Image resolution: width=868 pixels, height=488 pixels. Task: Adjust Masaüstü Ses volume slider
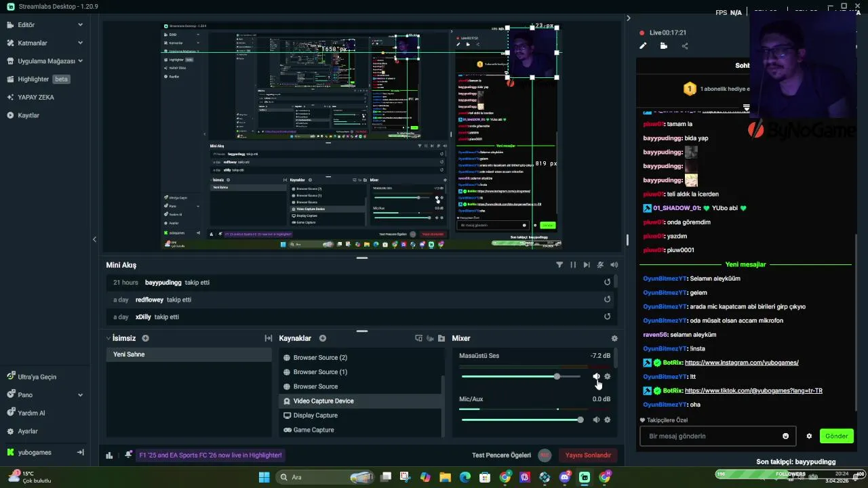[521, 376]
